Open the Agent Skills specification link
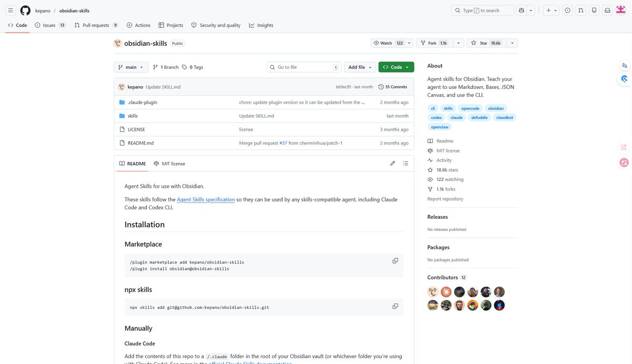This screenshot has height=364, width=632. pos(206,200)
